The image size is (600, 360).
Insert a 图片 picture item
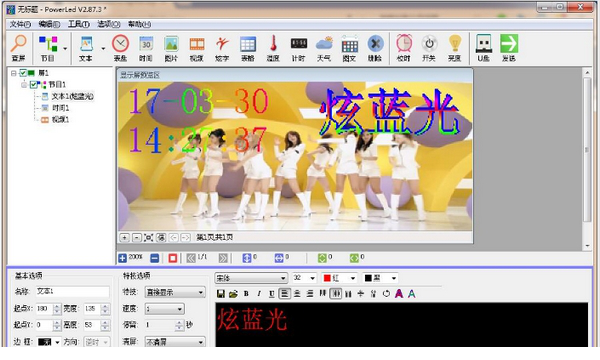[171, 48]
